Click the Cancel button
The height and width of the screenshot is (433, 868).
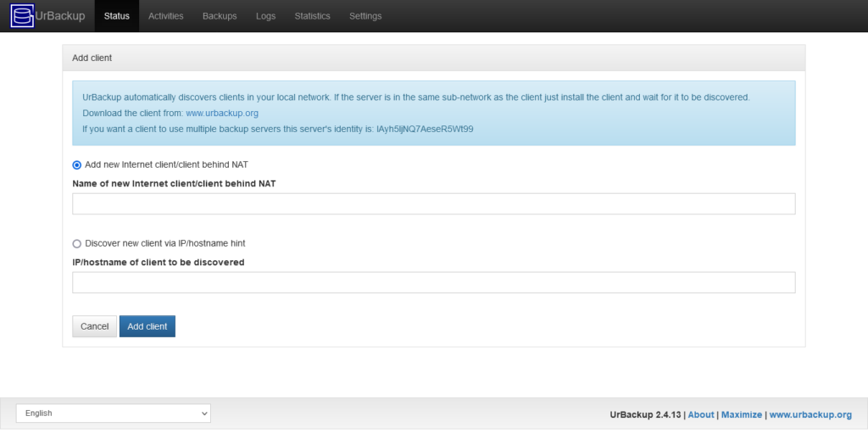click(95, 327)
